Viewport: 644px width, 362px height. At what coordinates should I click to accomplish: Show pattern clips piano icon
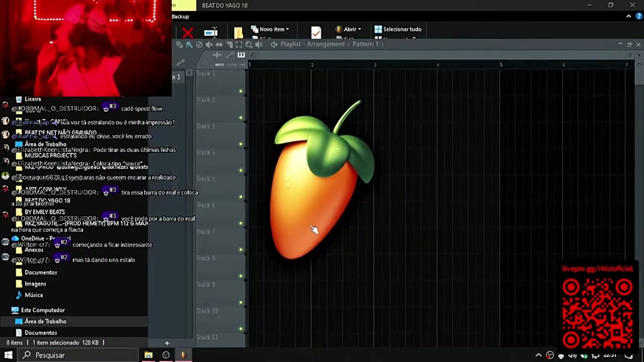241,55
